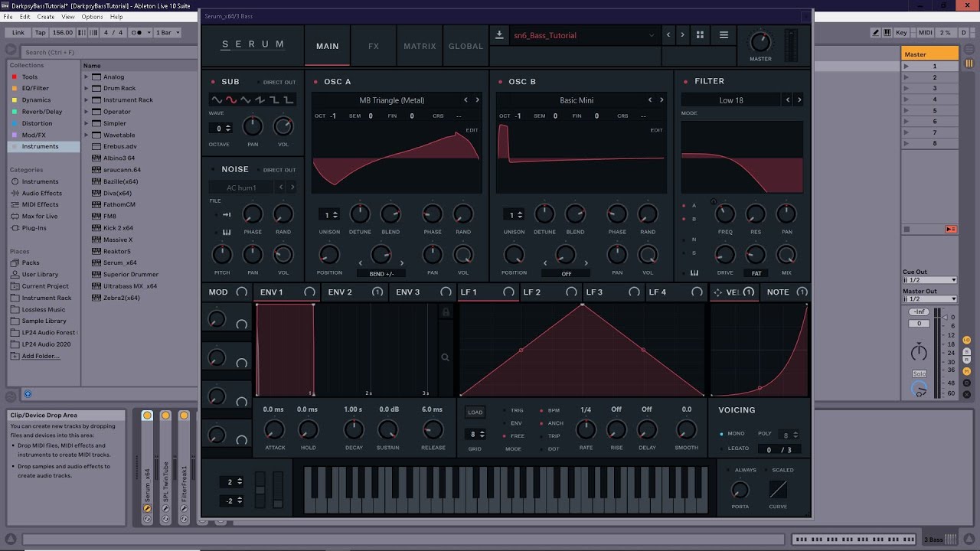
Task: Open the Create menu in Ableton
Action: click(46, 17)
